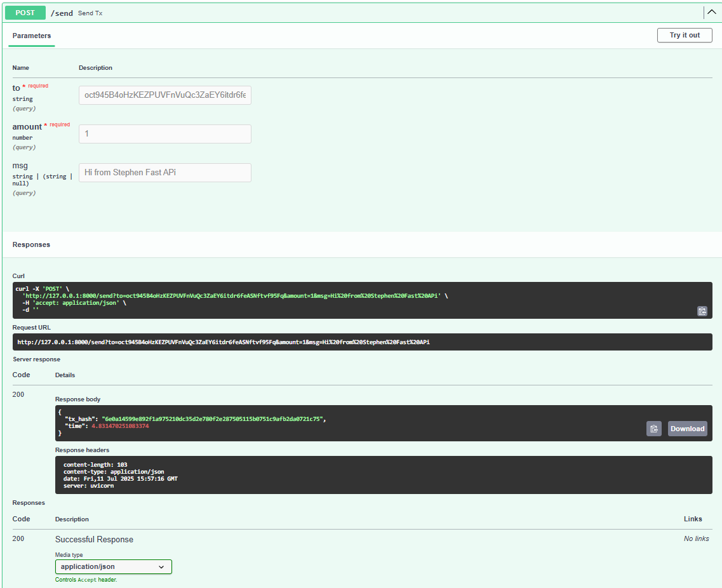Click the green POST method badge
This screenshot has height=588, width=722.
tap(25, 13)
